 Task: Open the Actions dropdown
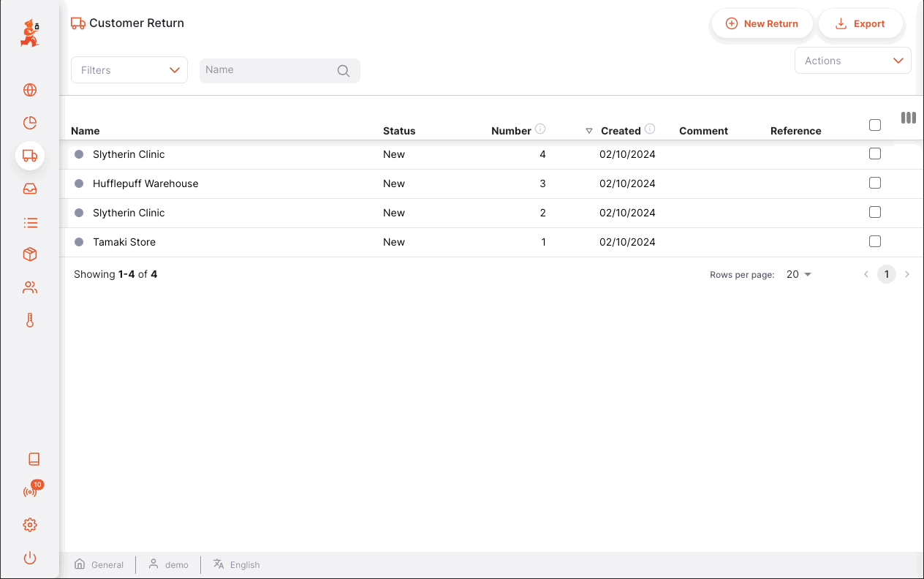(853, 61)
